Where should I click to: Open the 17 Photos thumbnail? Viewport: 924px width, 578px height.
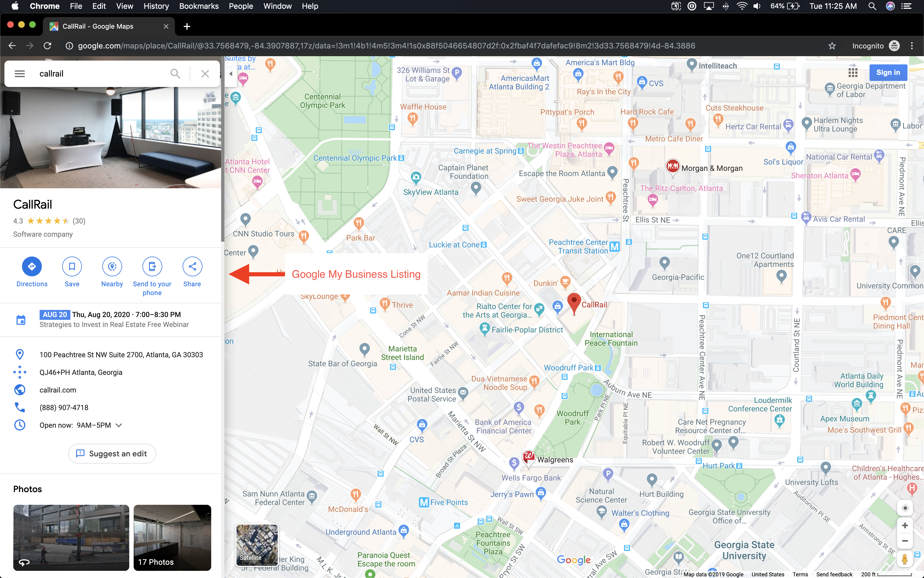tap(172, 538)
